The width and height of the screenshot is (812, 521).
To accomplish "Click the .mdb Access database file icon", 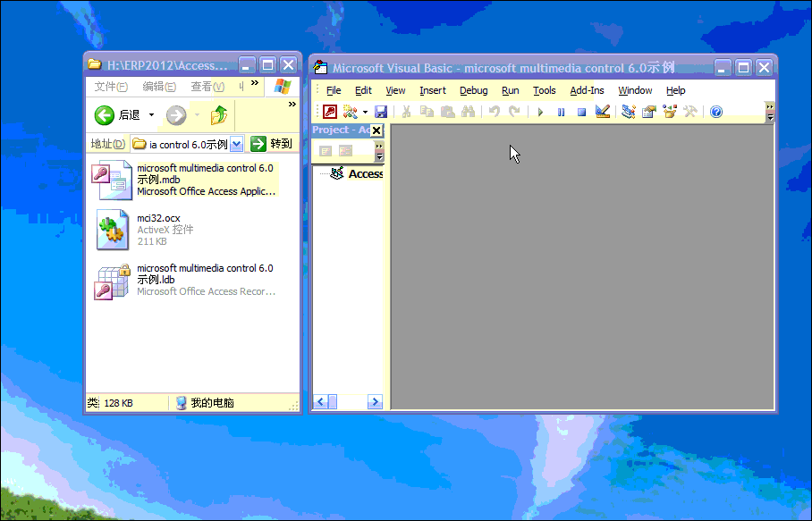I will pyautogui.click(x=112, y=180).
